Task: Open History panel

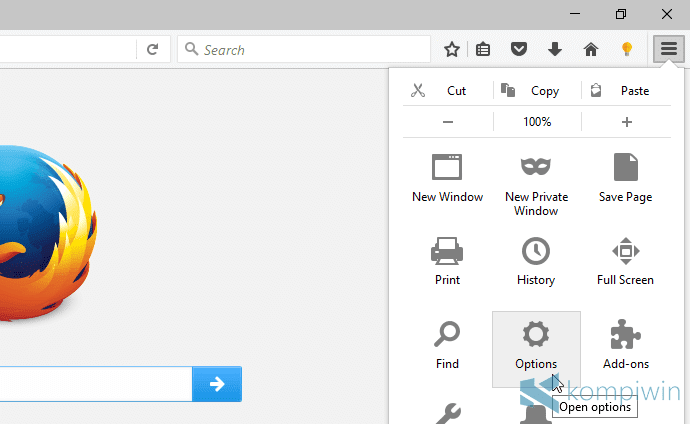Action: [536, 261]
